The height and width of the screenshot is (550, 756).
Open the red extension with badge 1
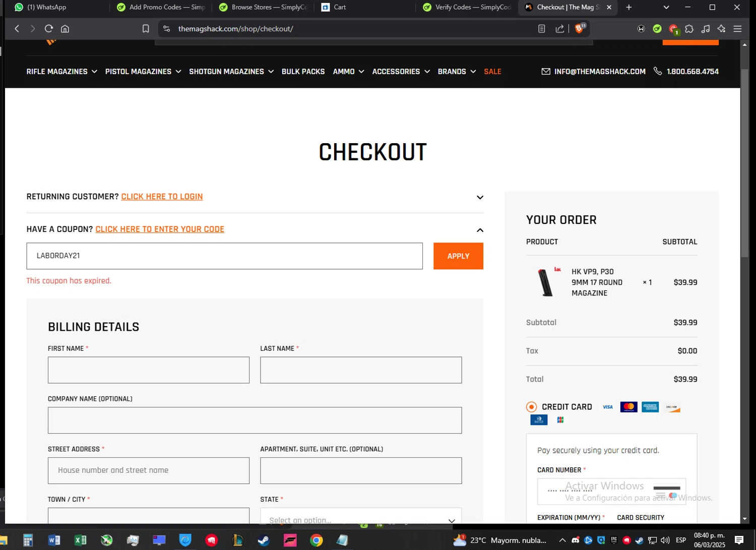[674, 29]
